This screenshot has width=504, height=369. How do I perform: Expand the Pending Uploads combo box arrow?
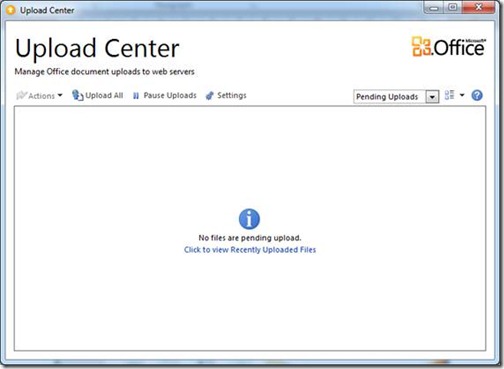pyautogui.click(x=432, y=97)
